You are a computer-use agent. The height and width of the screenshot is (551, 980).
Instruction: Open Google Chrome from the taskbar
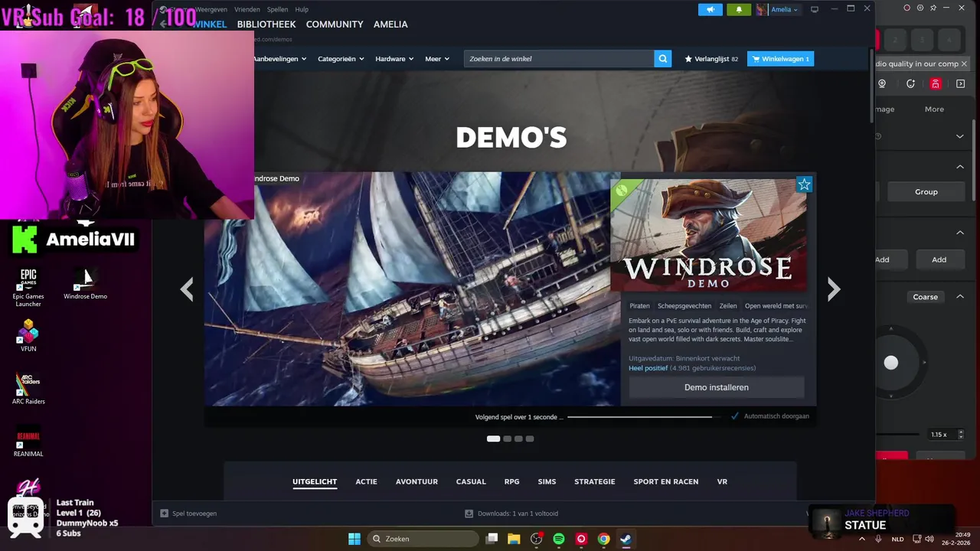(x=603, y=539)
